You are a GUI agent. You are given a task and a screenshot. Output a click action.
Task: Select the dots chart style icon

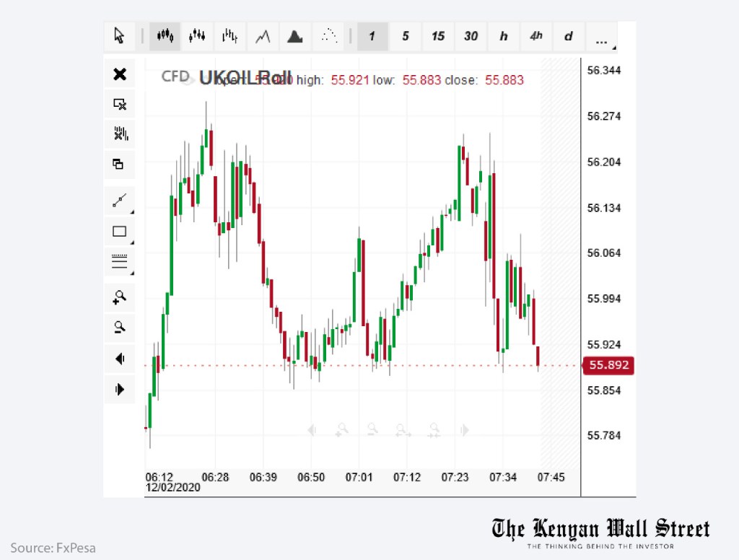pos(329,35)
